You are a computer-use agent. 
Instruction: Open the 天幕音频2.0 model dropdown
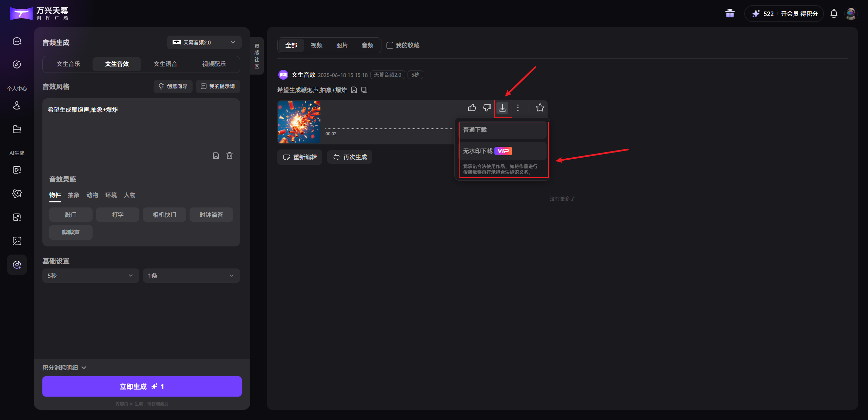coord(204,42)
